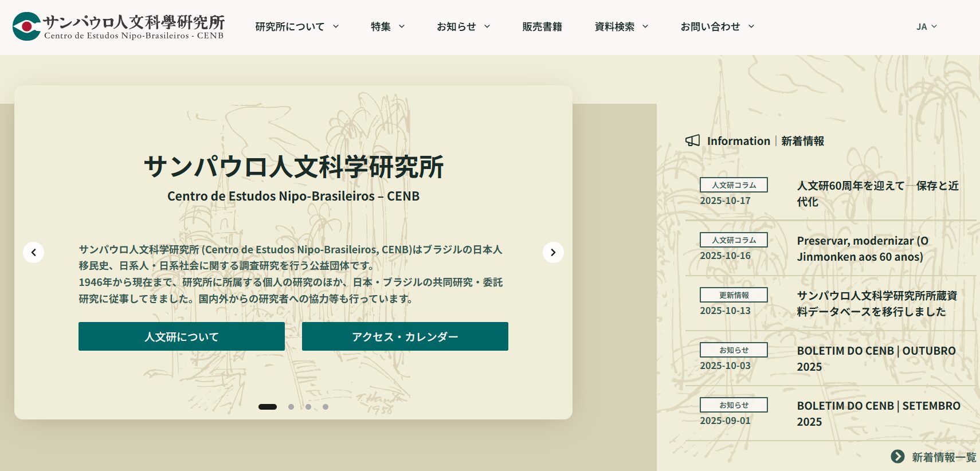Screen dimensions: 980x471
Task: Open the 特集 navigation menu
Action: [387, 26]
